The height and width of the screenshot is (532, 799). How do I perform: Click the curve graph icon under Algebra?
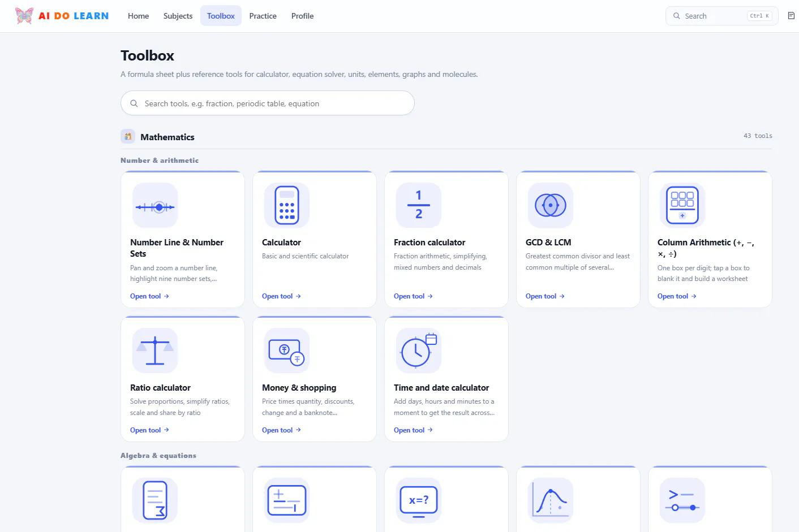click(551, 500)
